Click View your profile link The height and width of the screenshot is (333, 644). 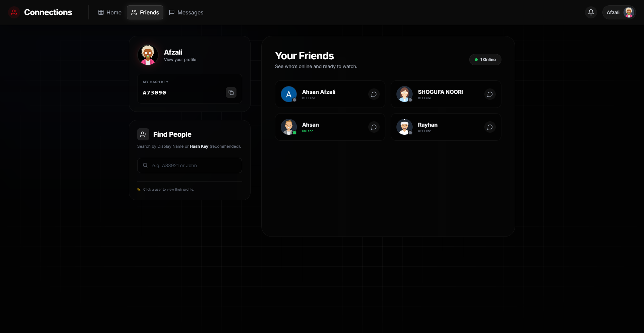coord(180,60)
